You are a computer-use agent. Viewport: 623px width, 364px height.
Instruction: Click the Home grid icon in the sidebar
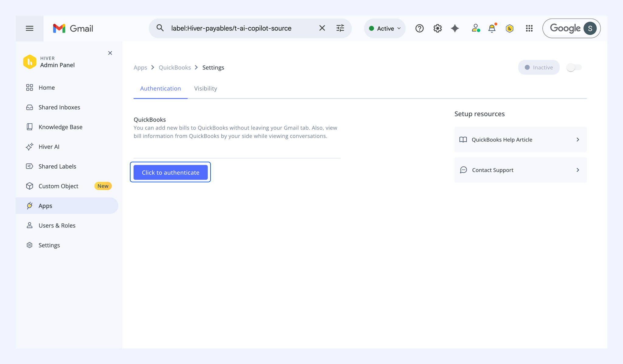30,88
